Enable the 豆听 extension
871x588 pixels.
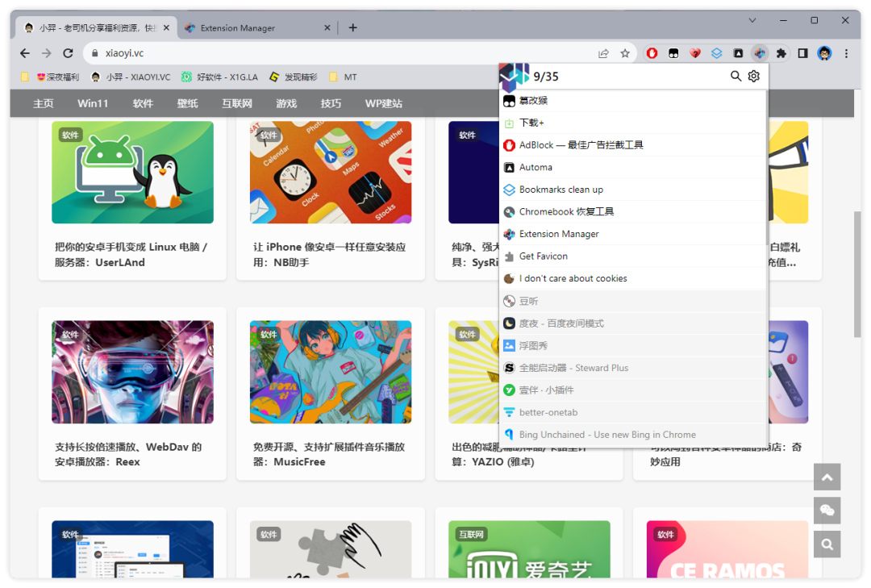pos(632,301)
